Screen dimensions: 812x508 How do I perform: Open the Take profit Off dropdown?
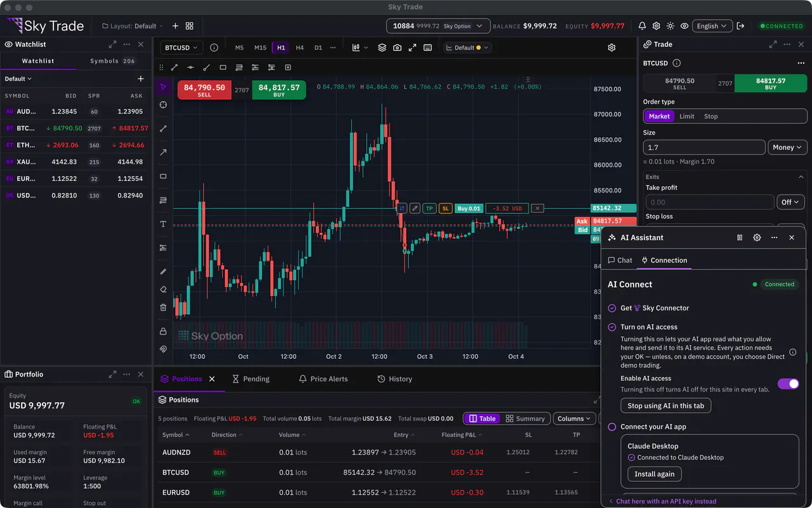(791, 202)
